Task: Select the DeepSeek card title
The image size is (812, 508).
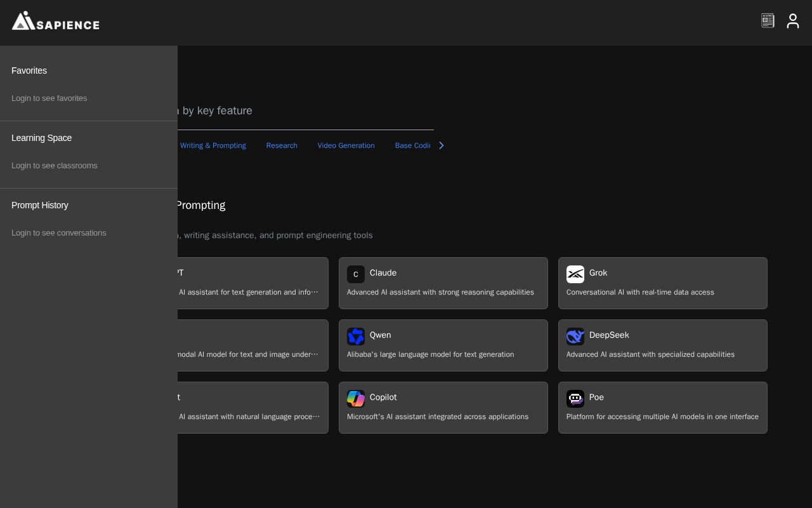Action: (609, 335)
